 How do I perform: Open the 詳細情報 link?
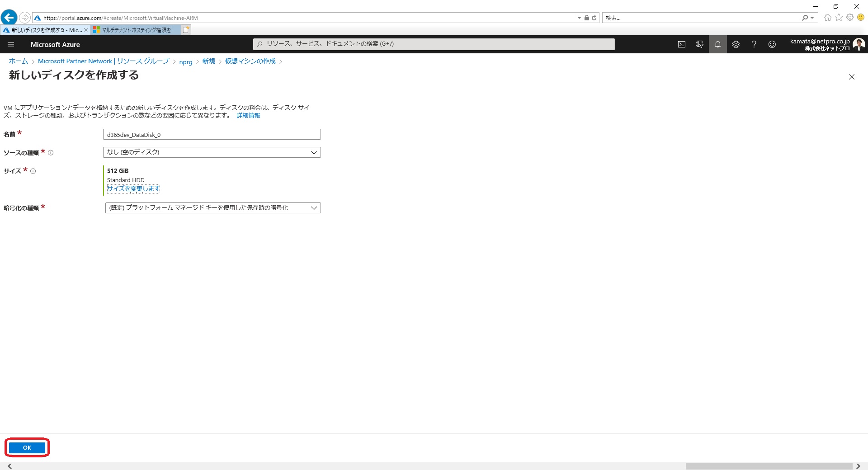[x=248, y=116]
